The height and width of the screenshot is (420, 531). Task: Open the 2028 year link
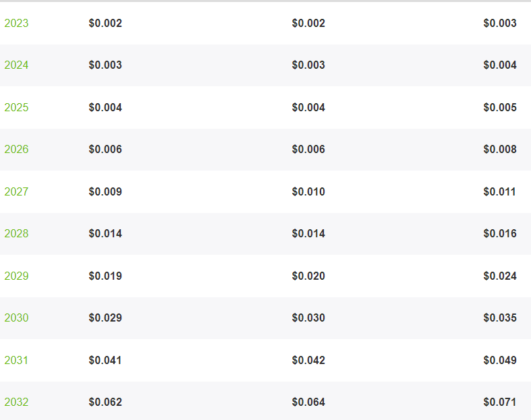click(x=16, y=233)
